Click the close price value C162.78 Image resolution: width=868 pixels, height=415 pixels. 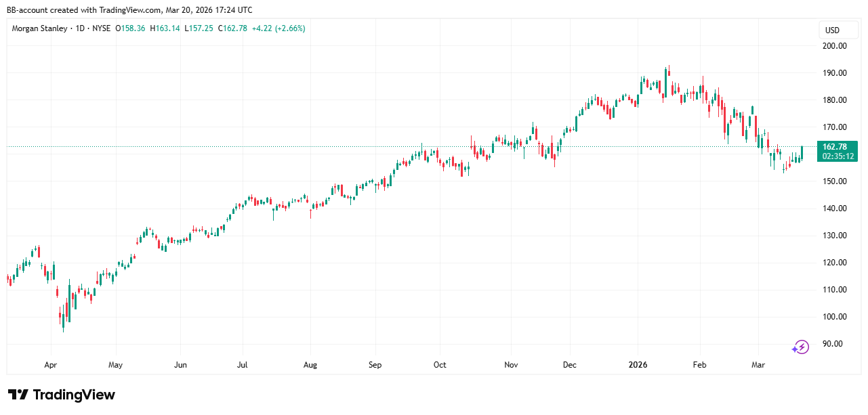(232, 28)
